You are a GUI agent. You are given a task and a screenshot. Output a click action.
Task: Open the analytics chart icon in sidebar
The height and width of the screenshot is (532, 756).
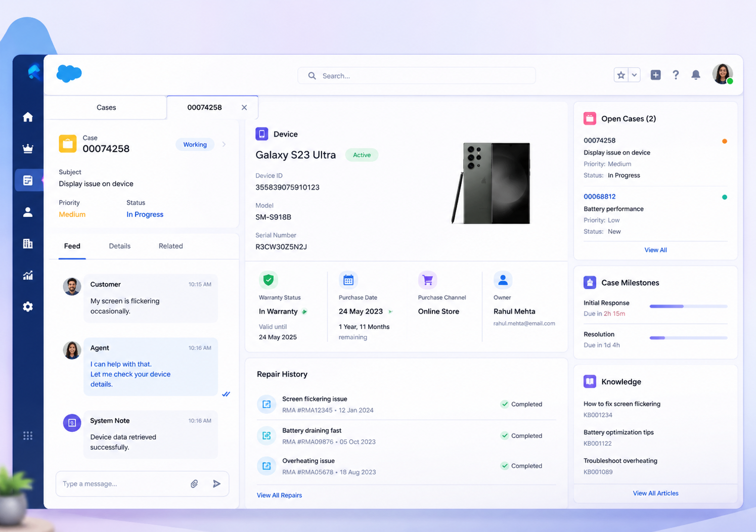pos(28,275)
